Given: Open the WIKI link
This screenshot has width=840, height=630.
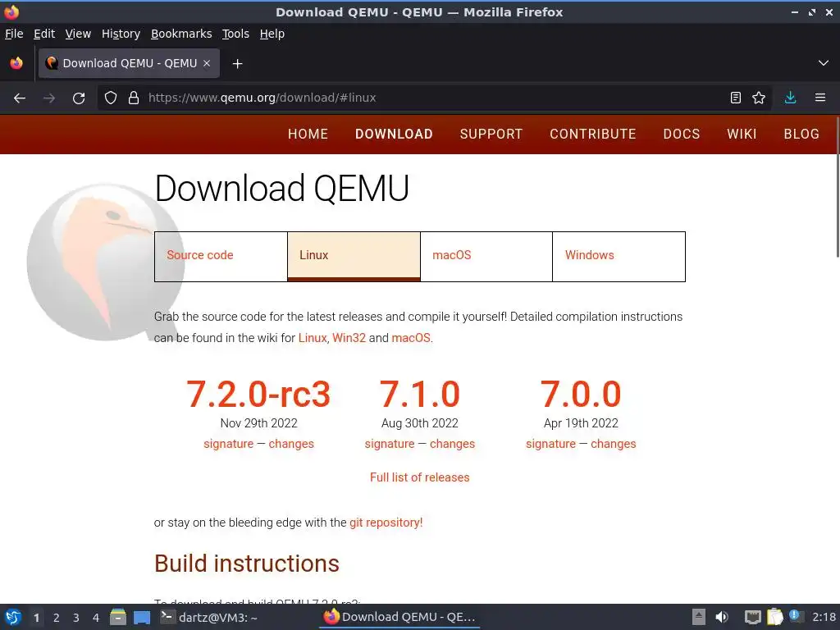Looking at the screenshot, I should (742, 134).
